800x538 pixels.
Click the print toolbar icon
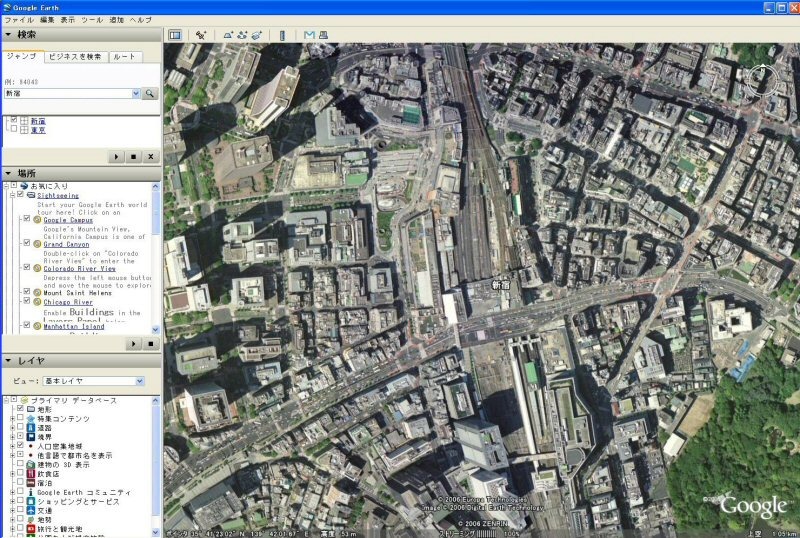[x=323, y=35]
